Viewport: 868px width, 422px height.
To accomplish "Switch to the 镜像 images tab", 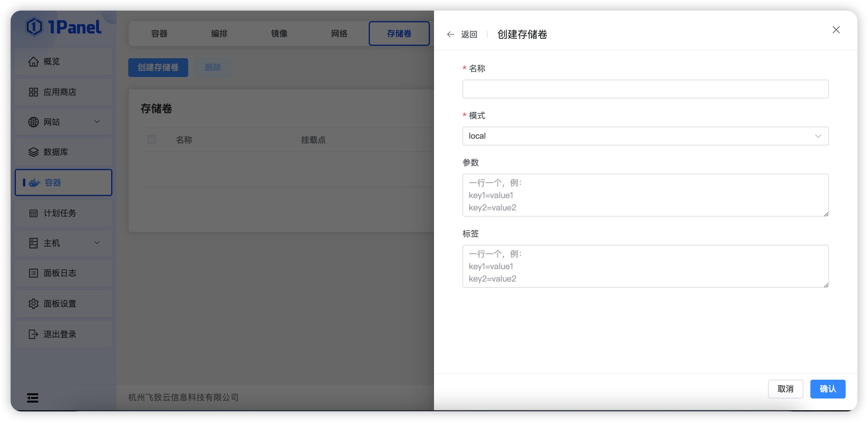I will 279,33.
